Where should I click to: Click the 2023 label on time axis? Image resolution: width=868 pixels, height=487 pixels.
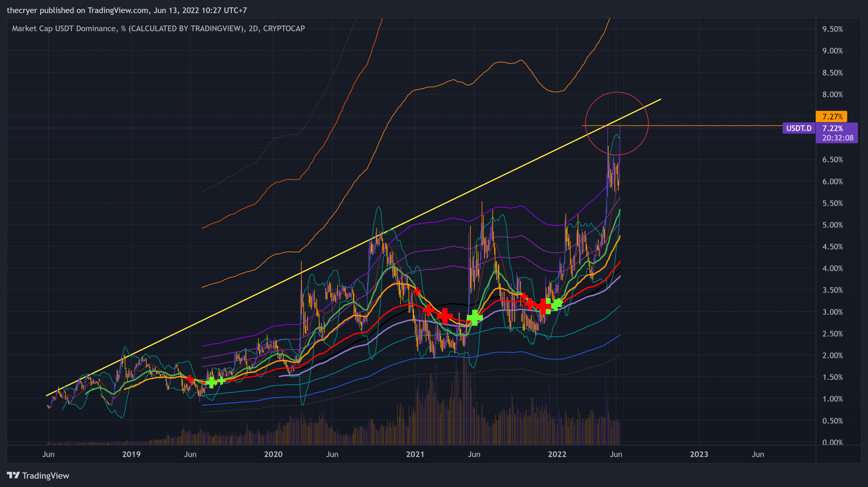[699, 454]
